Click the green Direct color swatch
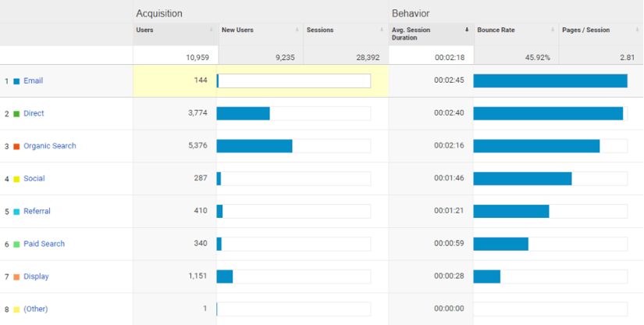The image size is (644, 325). [x=16, y=114]
